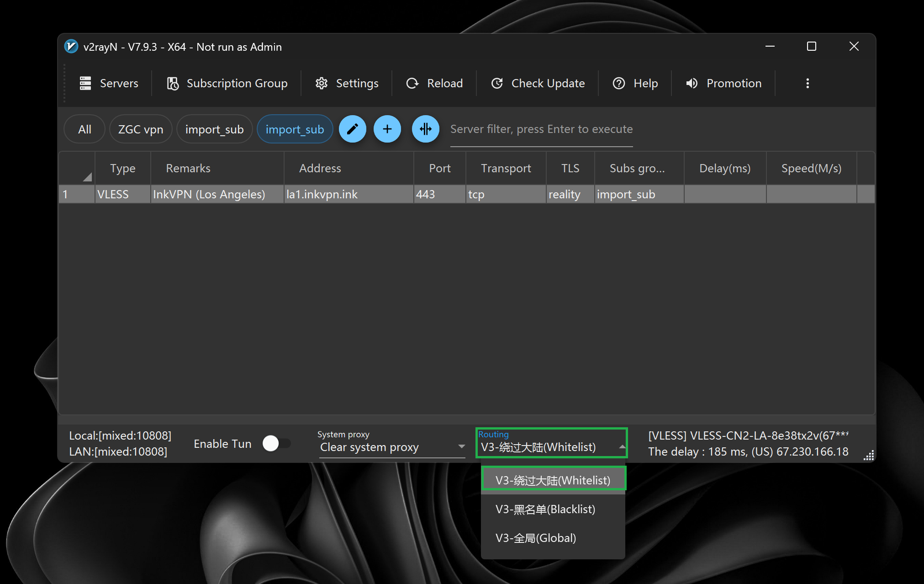Sort by the Transport column header
924x584 pixels.
click(506, 168)
